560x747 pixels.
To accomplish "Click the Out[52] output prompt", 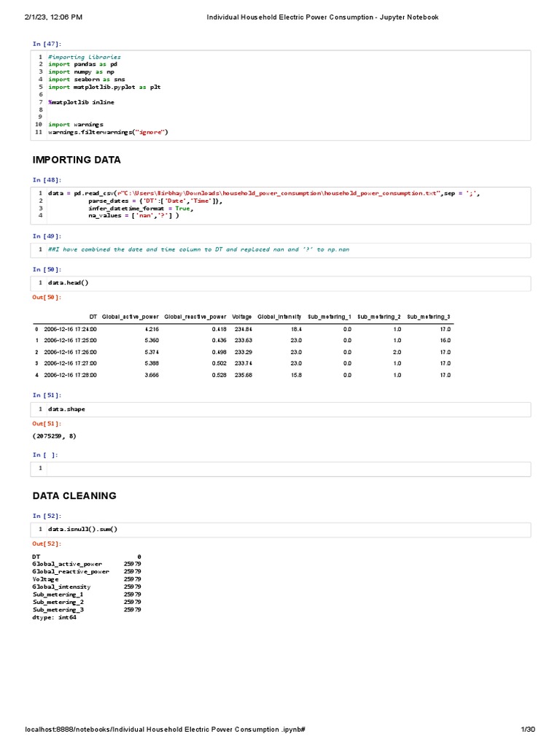I will 47,543.
